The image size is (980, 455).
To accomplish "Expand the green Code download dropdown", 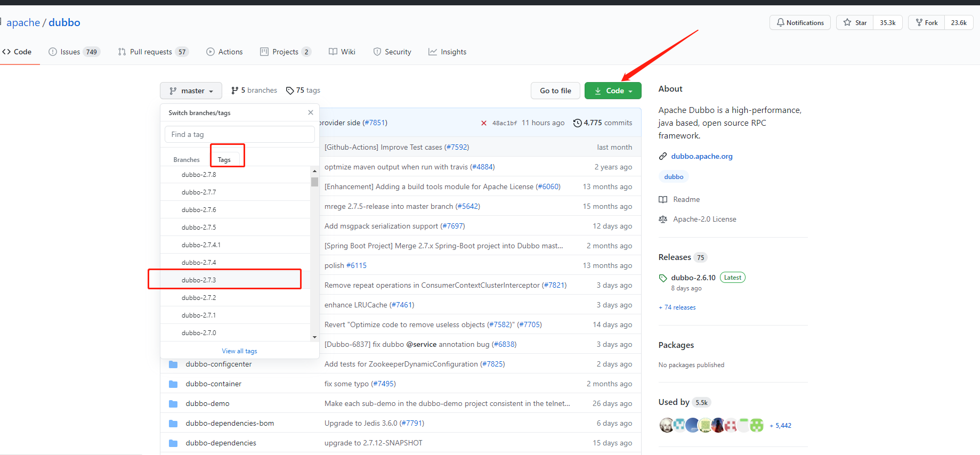I will [x=613, y=91].
